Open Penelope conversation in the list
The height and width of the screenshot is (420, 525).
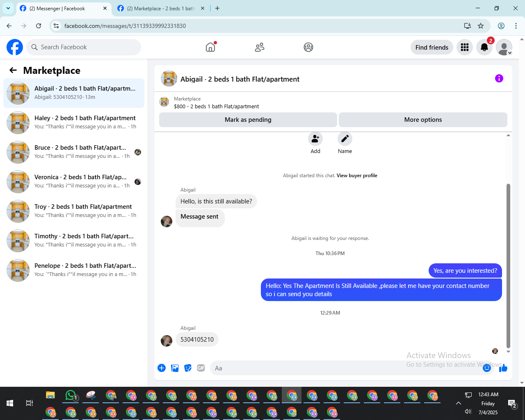click(74, 270)
